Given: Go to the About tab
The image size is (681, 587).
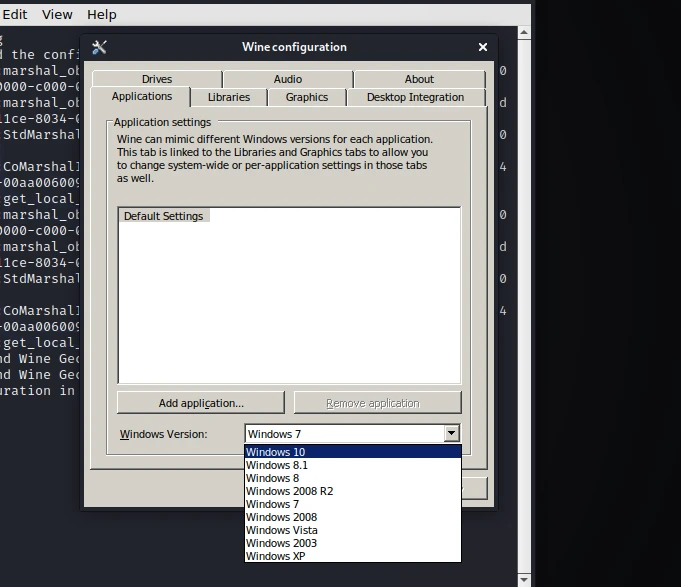Looking at the screenshot, I should pyautogui.click(x=419, y=79).
